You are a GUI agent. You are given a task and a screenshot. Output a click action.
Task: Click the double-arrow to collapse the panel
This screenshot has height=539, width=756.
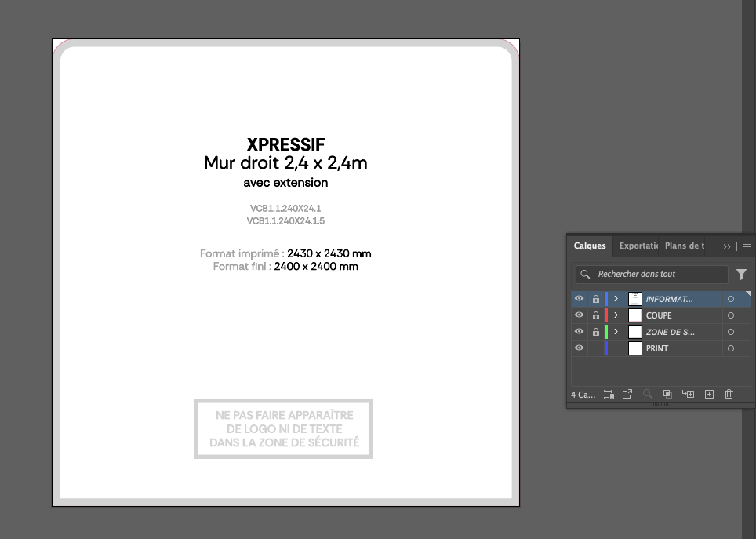tap(727, 246)
